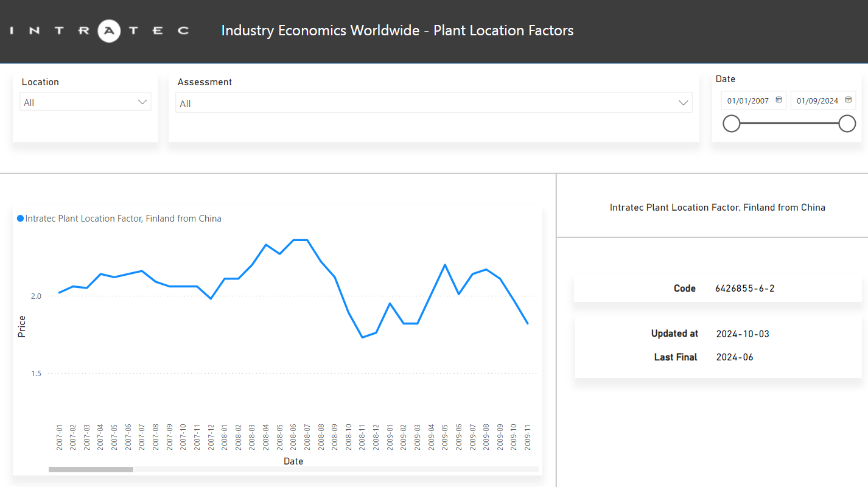Expand the Assessment dropdown chevron
Screen dimensions: 868x487
click(684, 103)
